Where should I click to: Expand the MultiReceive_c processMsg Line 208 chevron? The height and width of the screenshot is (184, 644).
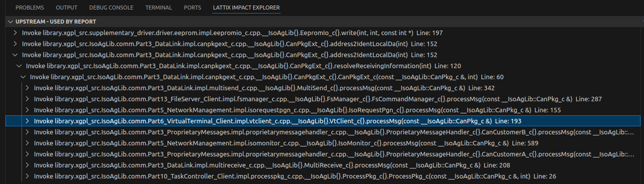(x=28, y=165)
